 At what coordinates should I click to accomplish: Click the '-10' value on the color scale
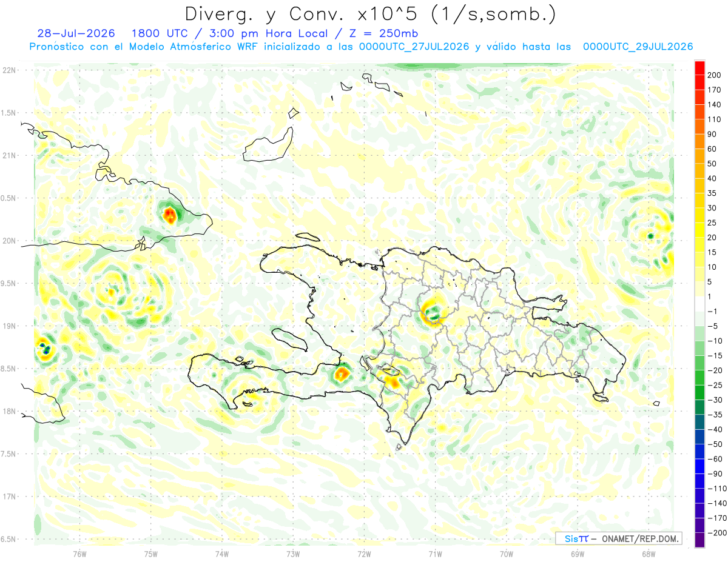715,341
